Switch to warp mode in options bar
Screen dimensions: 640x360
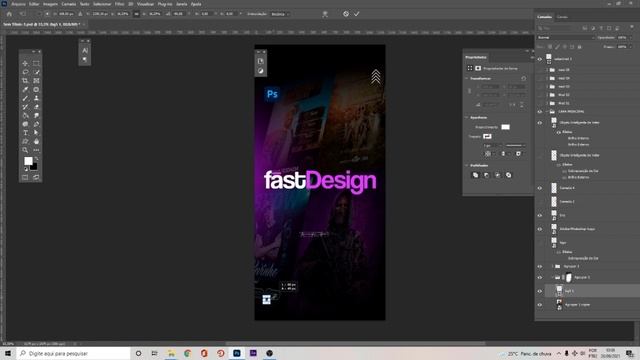pyautogui.click(x=325, y=14)
